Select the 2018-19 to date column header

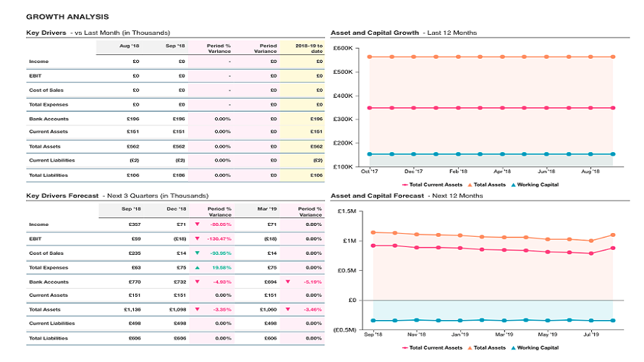tap(309, 49)
